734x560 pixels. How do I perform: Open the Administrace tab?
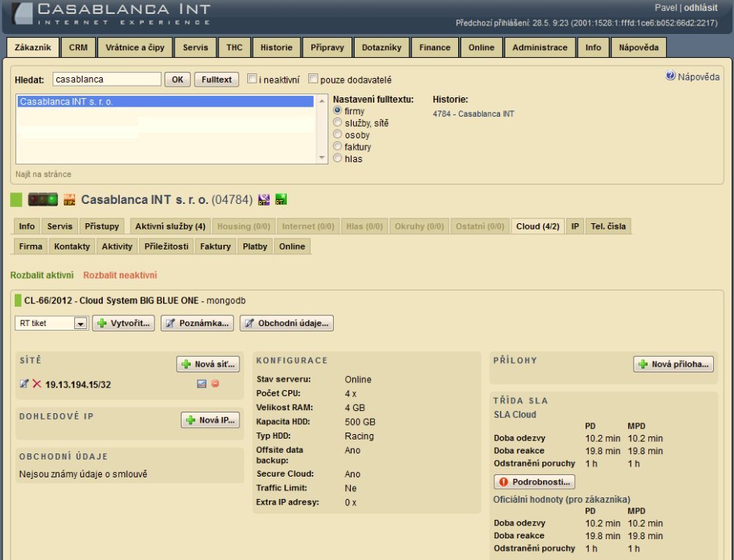click(x=540, y=47)
